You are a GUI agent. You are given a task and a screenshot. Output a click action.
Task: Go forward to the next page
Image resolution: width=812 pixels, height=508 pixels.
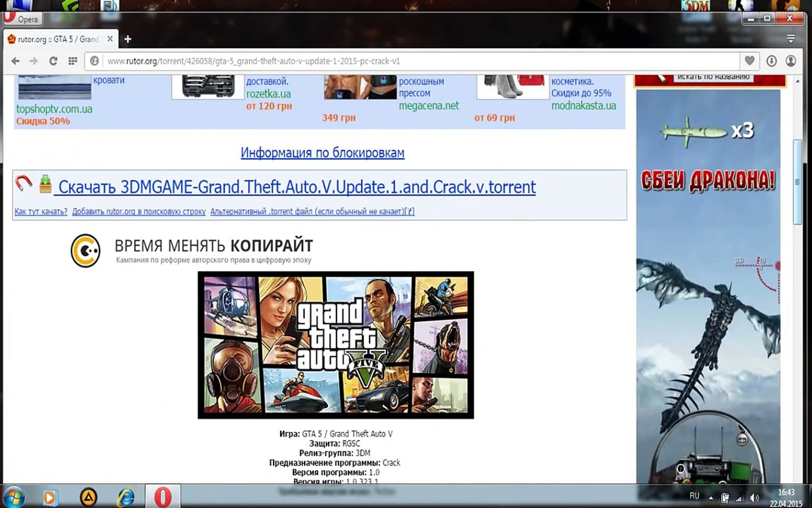pos(34,61)
